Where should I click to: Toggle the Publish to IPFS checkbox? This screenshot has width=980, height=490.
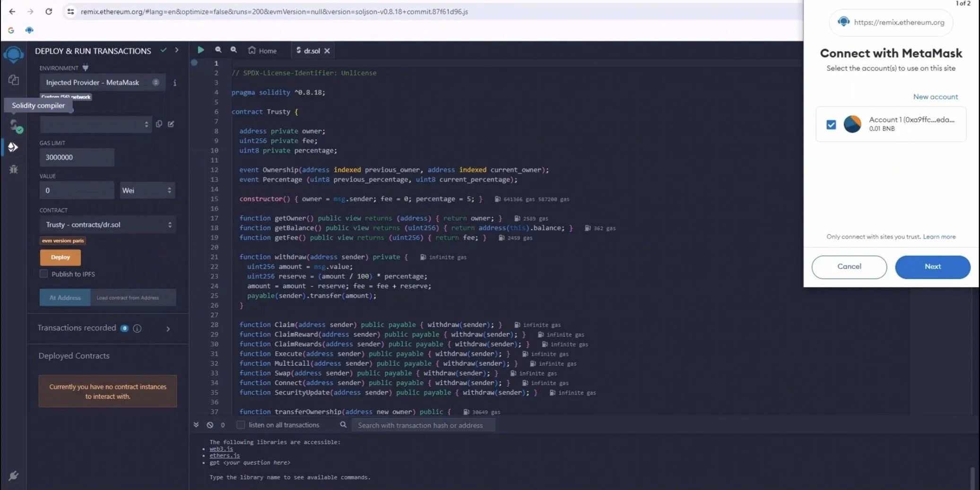pyautogui.click(x=44, y=274)
